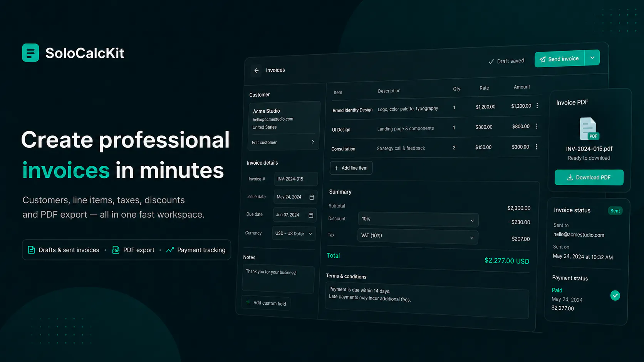The image size is (644, 362).
Task: Click the Invoice # input field
Action: 296,179
